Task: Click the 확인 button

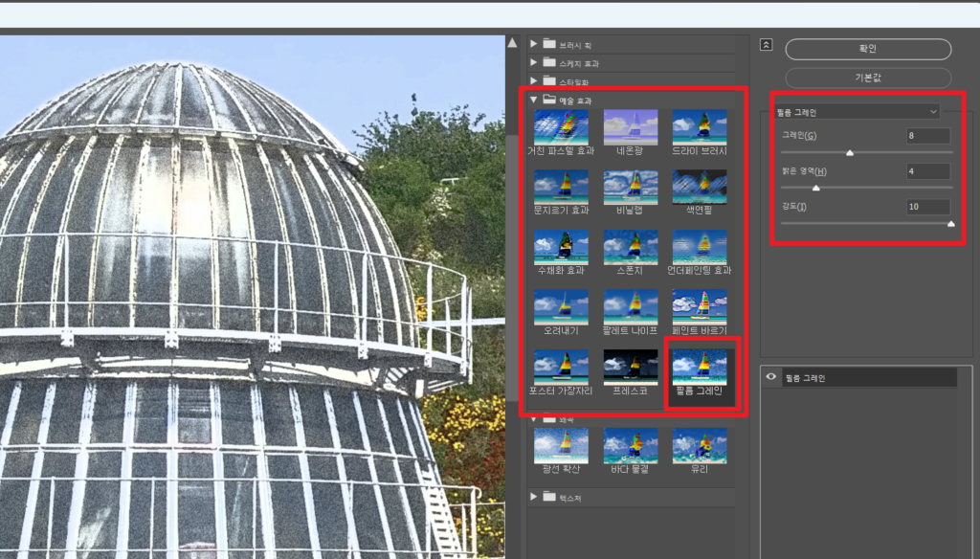Action: tap(868, 49)
